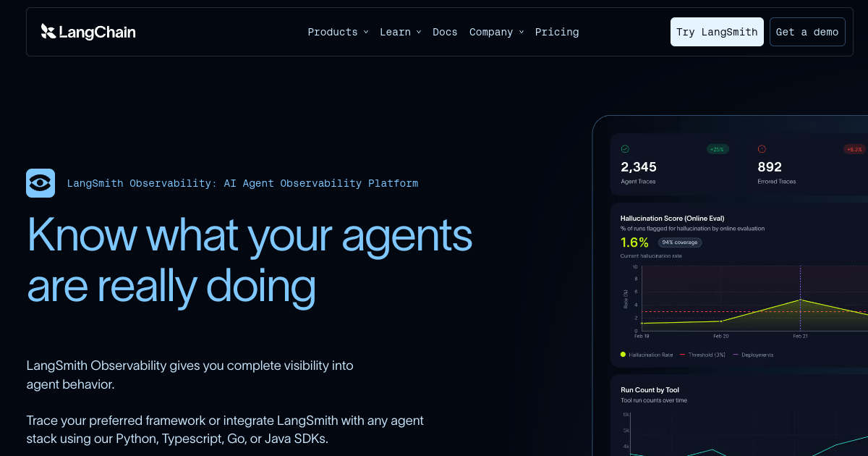The height and width of the screenshot is (456, 868).
Task: Click the 'Tool run counts over time' subtitle
Action: [654, 400]
